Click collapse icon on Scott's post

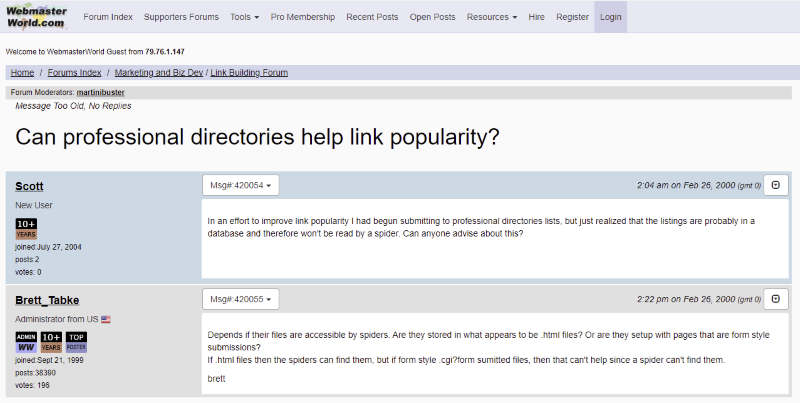tap(776, 185)
